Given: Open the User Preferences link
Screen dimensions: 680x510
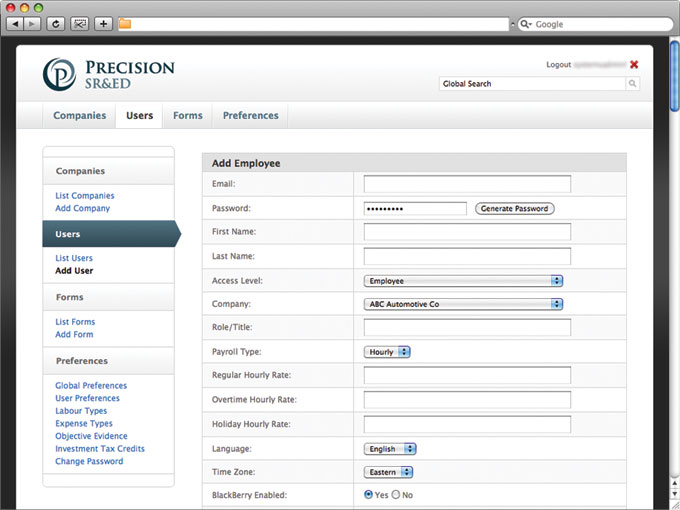Looking at the screenshot, I should 87,398.
